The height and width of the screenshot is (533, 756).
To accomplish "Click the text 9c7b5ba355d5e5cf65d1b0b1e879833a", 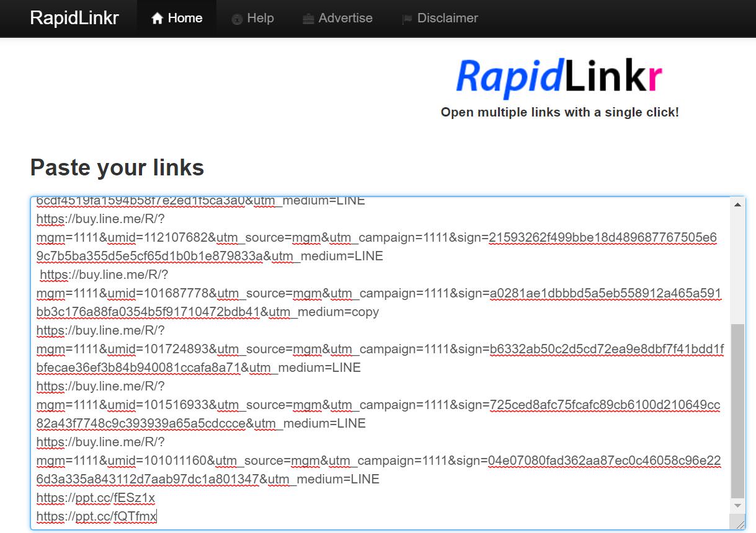I will [x=149, y=256].
